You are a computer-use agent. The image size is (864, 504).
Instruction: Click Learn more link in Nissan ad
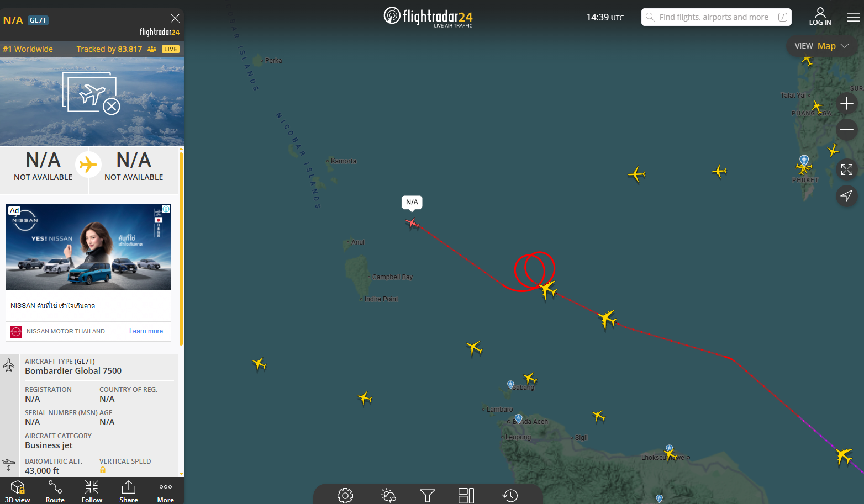(x=146, y=331)
